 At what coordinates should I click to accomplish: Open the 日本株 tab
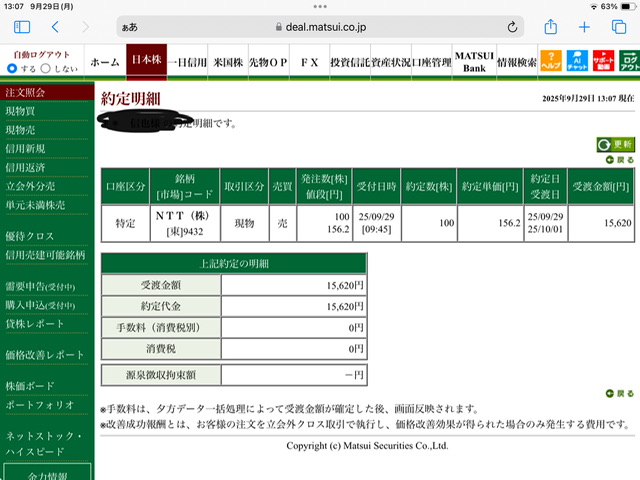click(x=147, y=60)
